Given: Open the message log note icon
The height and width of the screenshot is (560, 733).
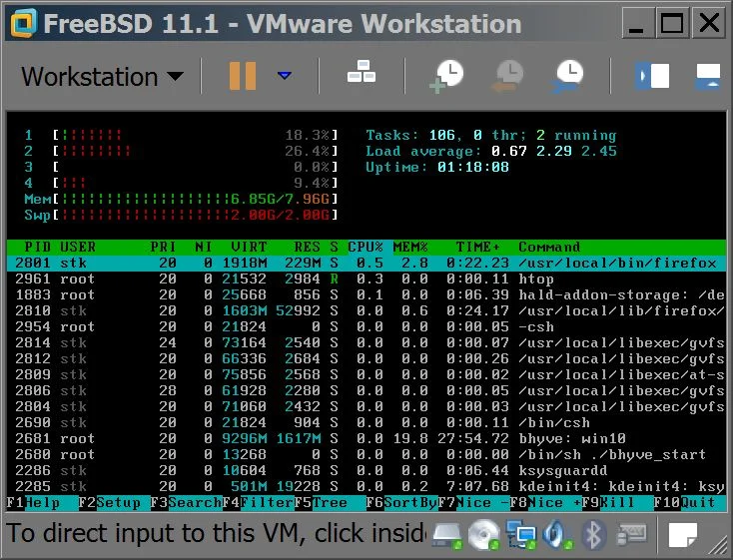Looking at the screenshot, I should [682, 535].
